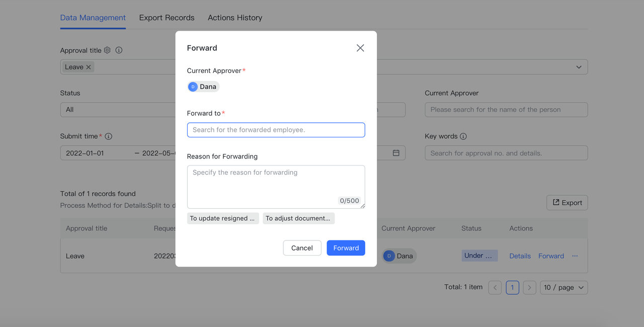Open the calendar icon in date field
The height and width of the screenshot is (327, 644).
click(x=396, y=153)
